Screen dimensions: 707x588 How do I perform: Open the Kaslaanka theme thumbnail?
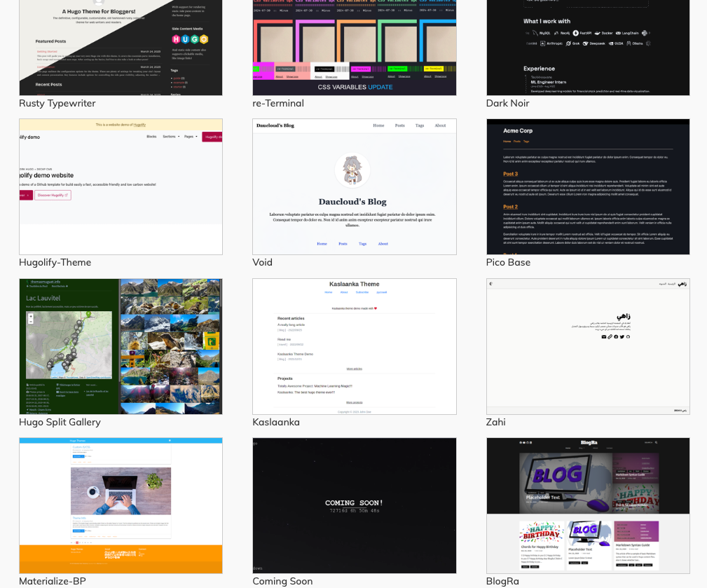(x=355, y=346)
